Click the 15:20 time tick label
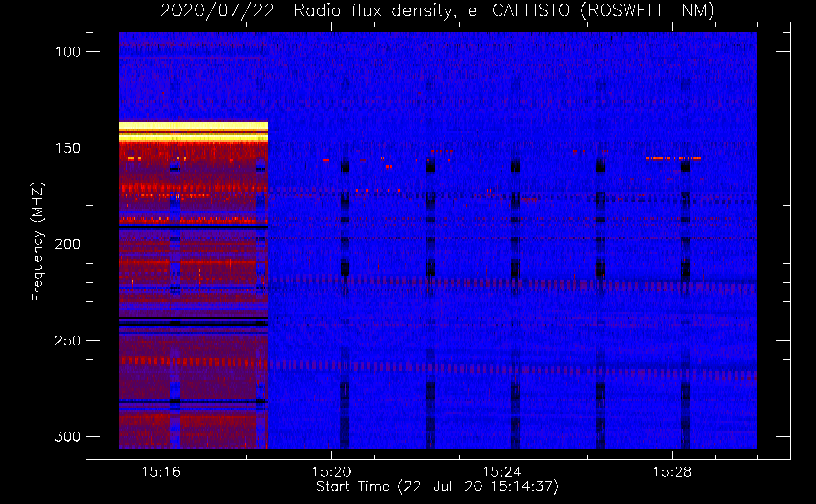816x504 pixels. [331, 472]
